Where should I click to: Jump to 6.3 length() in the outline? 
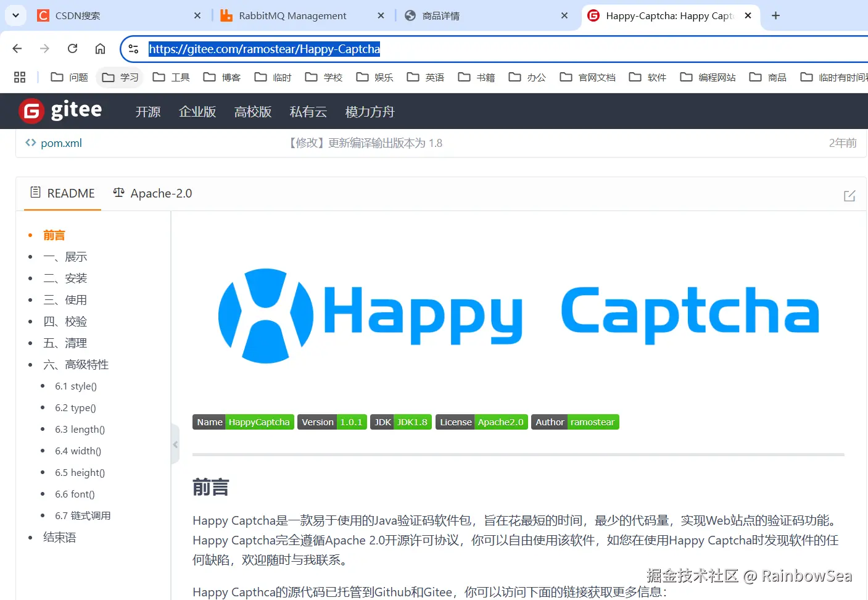[x=80, y=430]
